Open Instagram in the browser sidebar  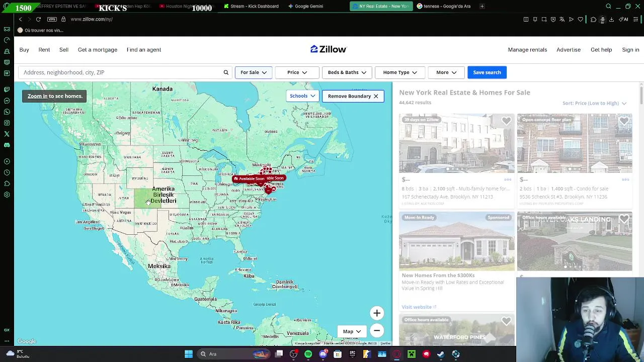click(7, 123)
